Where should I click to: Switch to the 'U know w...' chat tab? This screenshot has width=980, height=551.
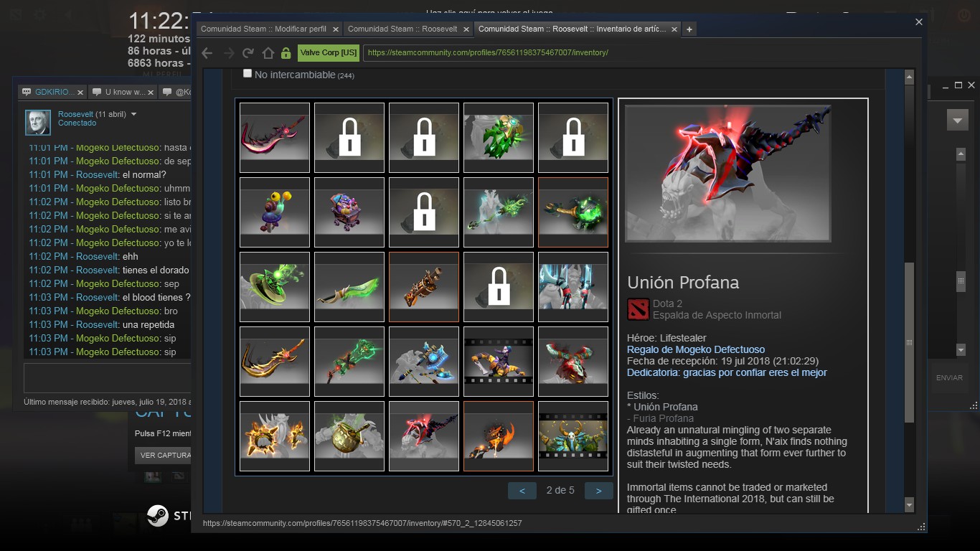coord(125,92)
